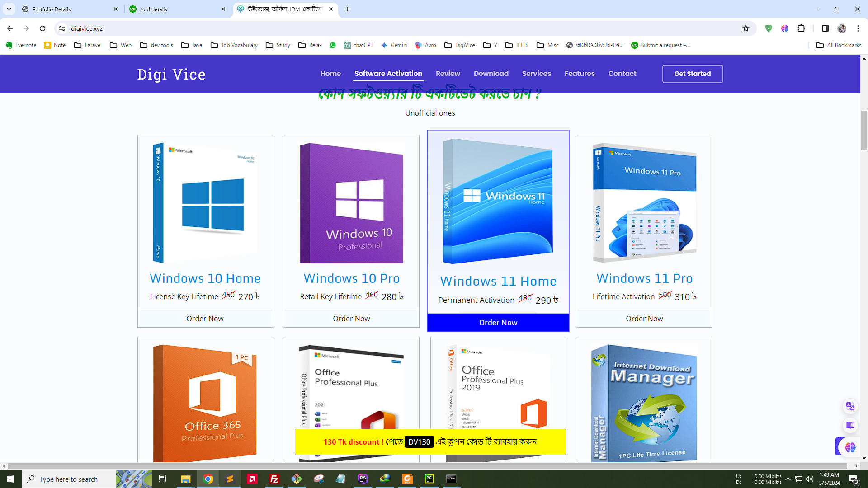Open the Job Vocabulary bookmarks folder
This screenshot has height=488, width=868.
click(x=234, y=45)
